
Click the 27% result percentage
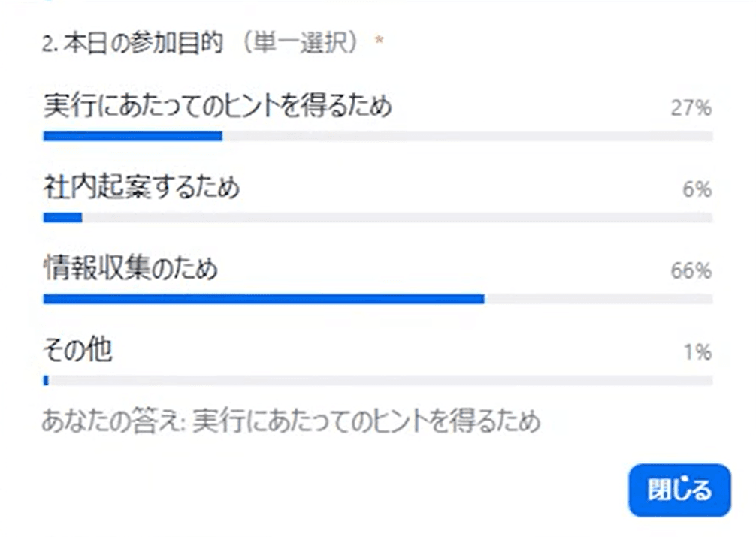coord(691,108)
